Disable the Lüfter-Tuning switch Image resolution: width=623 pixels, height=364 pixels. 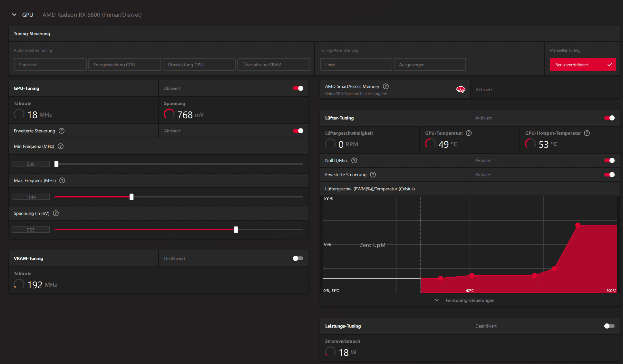tap(609, 118)
